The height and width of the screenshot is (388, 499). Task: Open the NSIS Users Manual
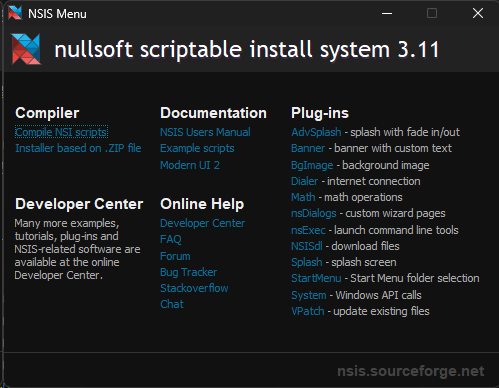(x=205, y=132)
